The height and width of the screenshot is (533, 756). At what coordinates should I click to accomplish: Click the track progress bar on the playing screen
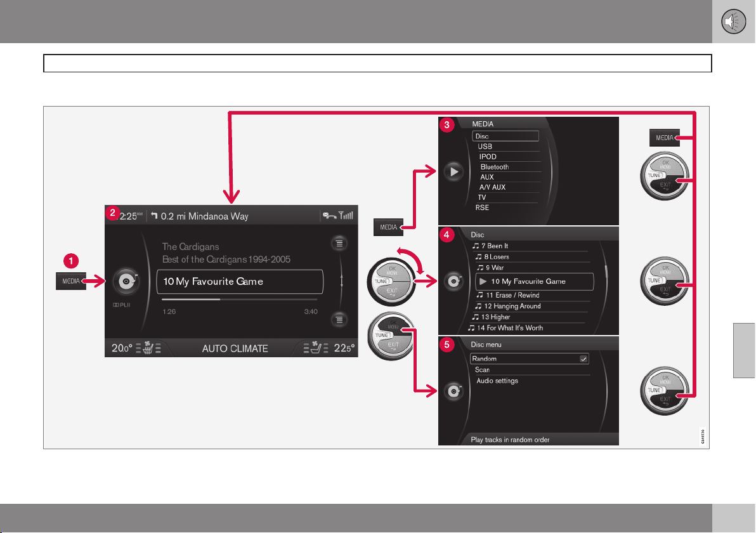point(240,299)
